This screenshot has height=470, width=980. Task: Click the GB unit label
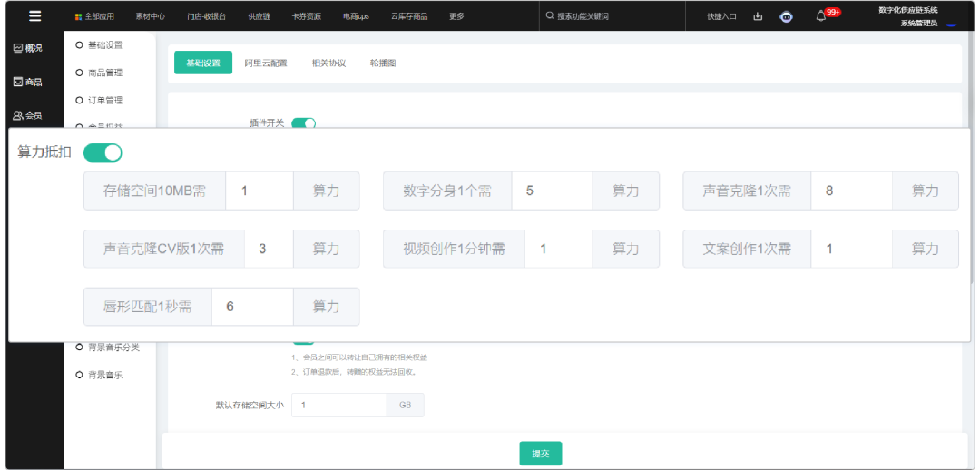point(405,405)
